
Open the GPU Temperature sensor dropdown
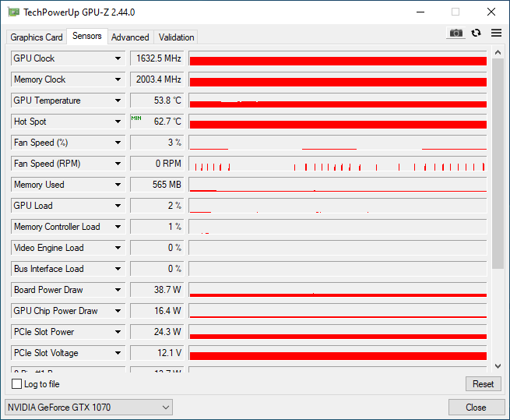(118, 101)
